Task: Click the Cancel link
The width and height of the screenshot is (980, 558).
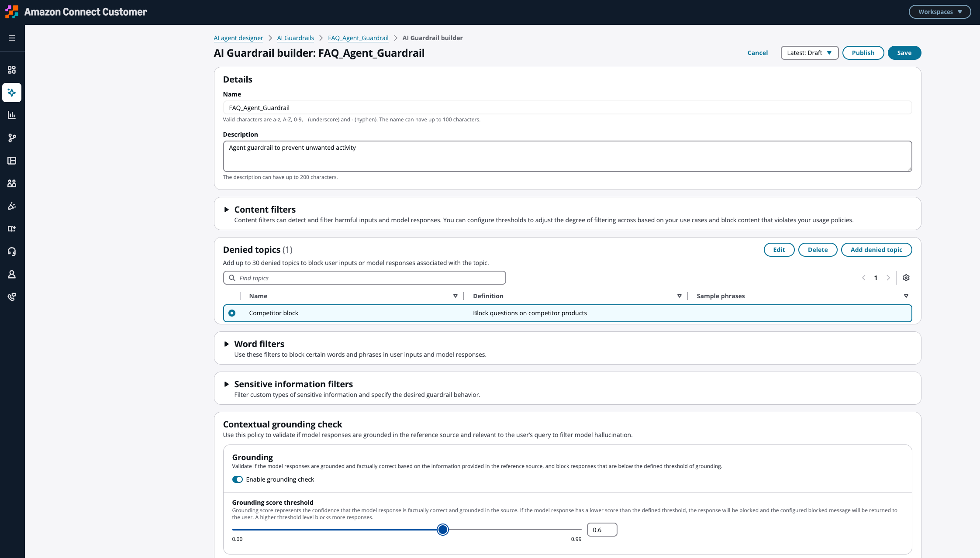Action: [757, 53]
